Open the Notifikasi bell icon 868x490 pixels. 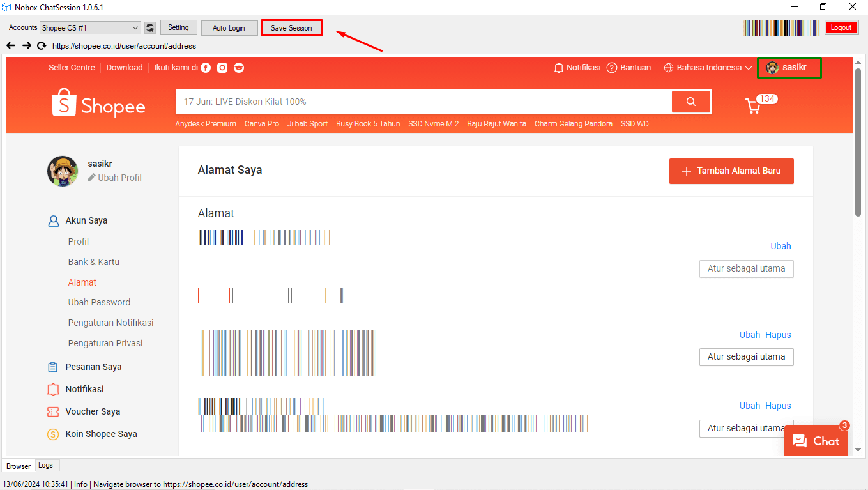[558, 67]
